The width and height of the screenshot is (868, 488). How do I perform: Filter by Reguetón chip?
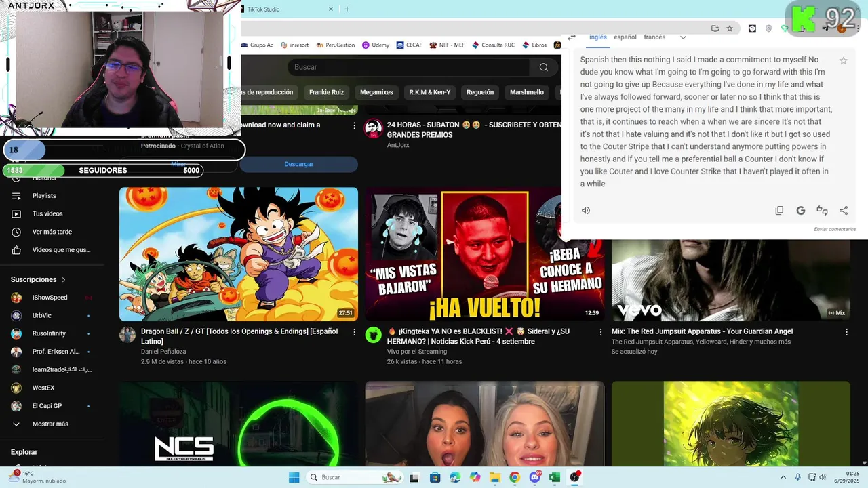coord(480,92)
